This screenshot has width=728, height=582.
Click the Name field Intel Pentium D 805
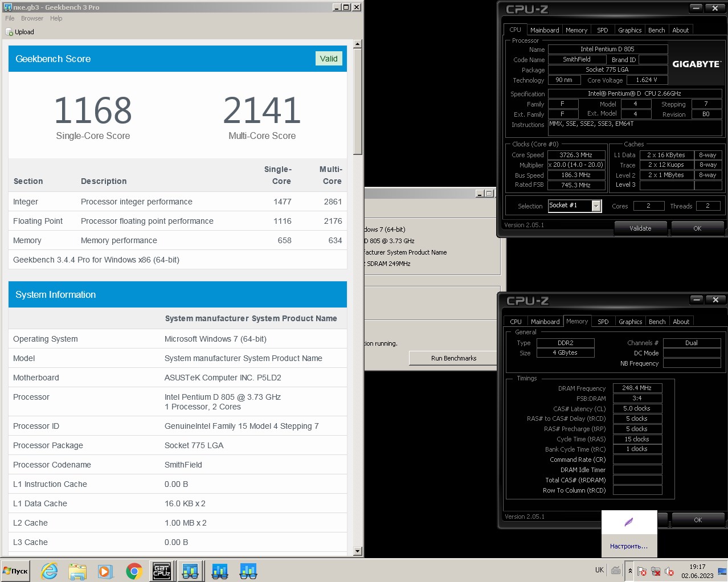607,49
